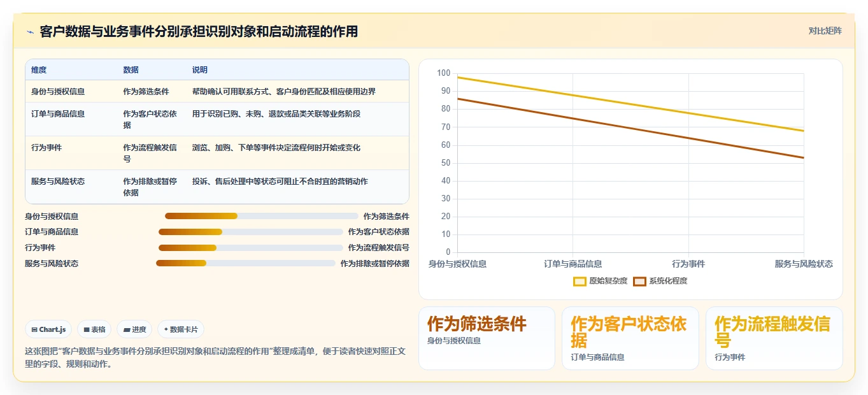
Task: Open the 作为筛选条件 data card
Action: point(487,338)
